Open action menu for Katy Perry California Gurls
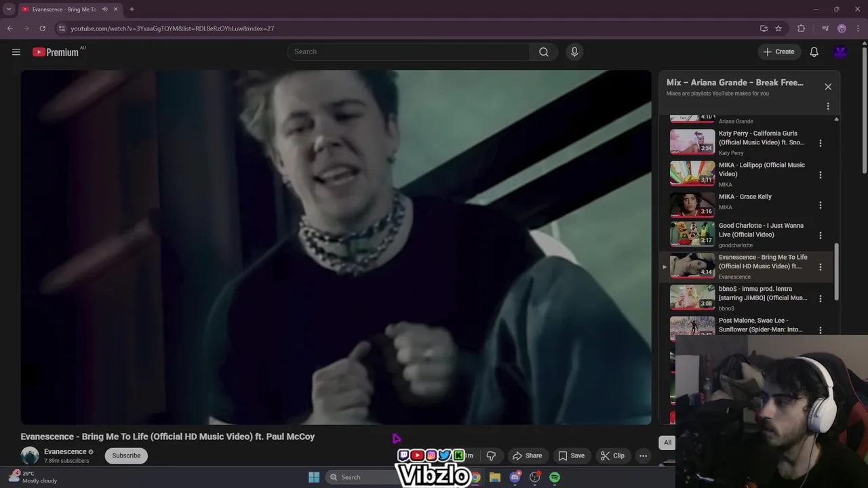 coord(821,143)
